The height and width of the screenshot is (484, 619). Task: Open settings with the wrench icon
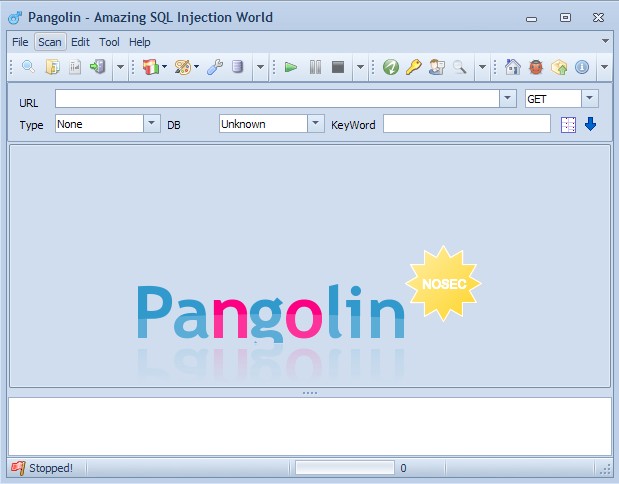(x=215, y=67)
